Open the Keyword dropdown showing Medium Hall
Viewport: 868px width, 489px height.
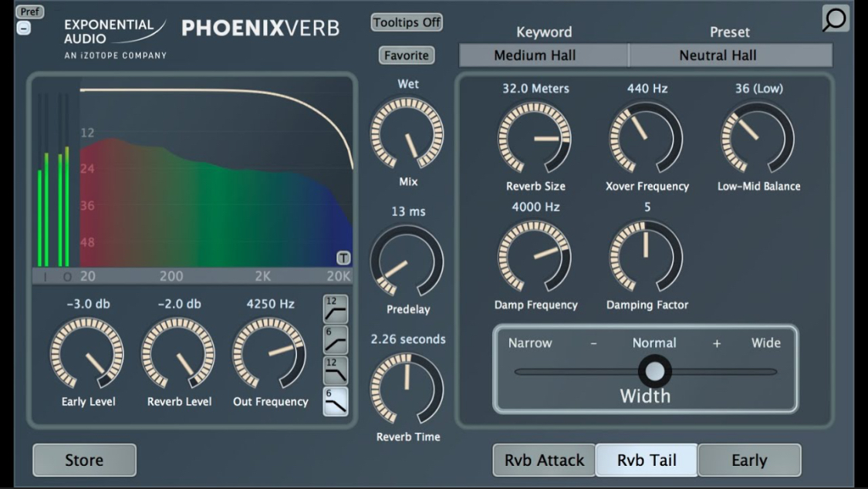[543, 56]
